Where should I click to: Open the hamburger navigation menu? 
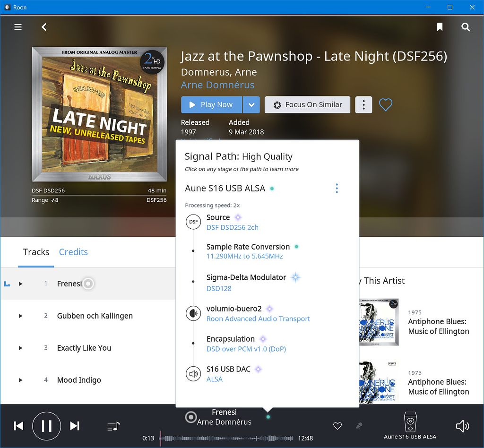coord(17,27)
